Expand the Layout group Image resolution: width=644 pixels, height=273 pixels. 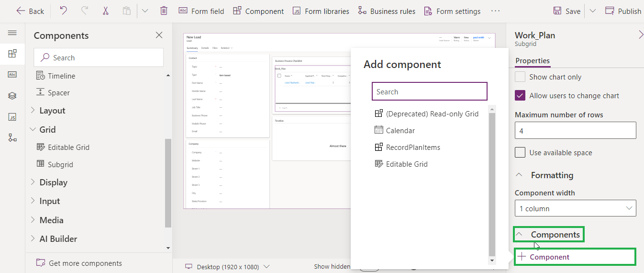[x=52, y=111]
